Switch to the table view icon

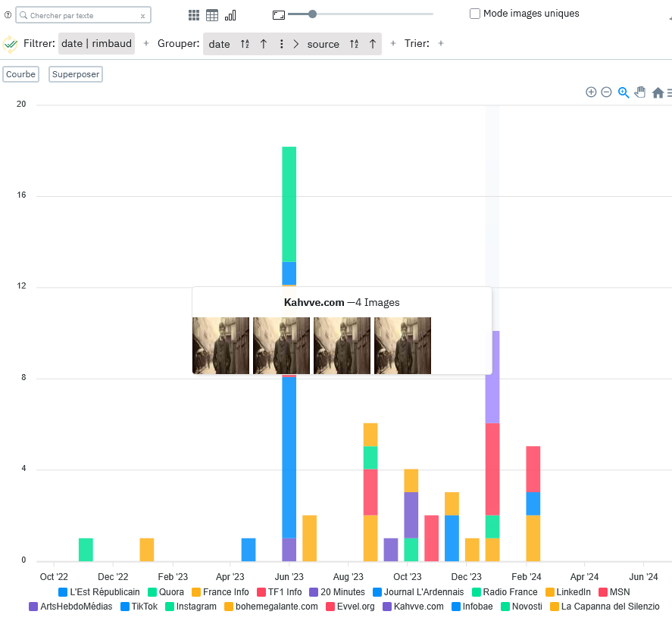tap(212, 15)
